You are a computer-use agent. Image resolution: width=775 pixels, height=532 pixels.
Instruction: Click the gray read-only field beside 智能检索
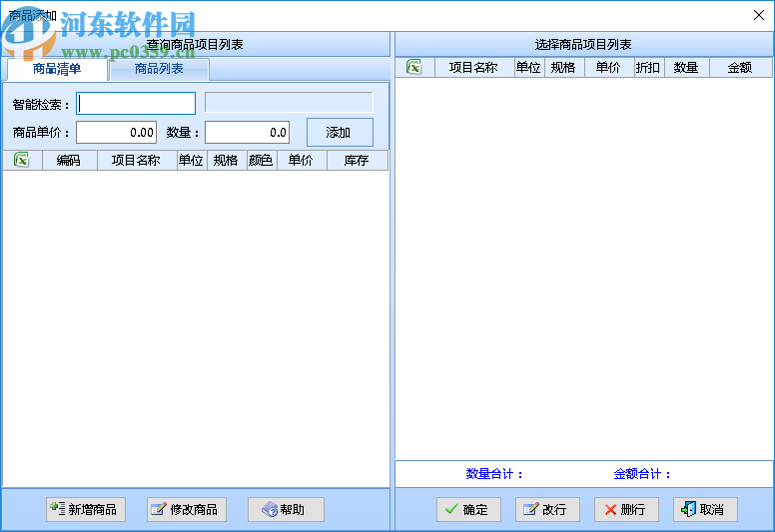pyautogui.click(x=289, y=103)
